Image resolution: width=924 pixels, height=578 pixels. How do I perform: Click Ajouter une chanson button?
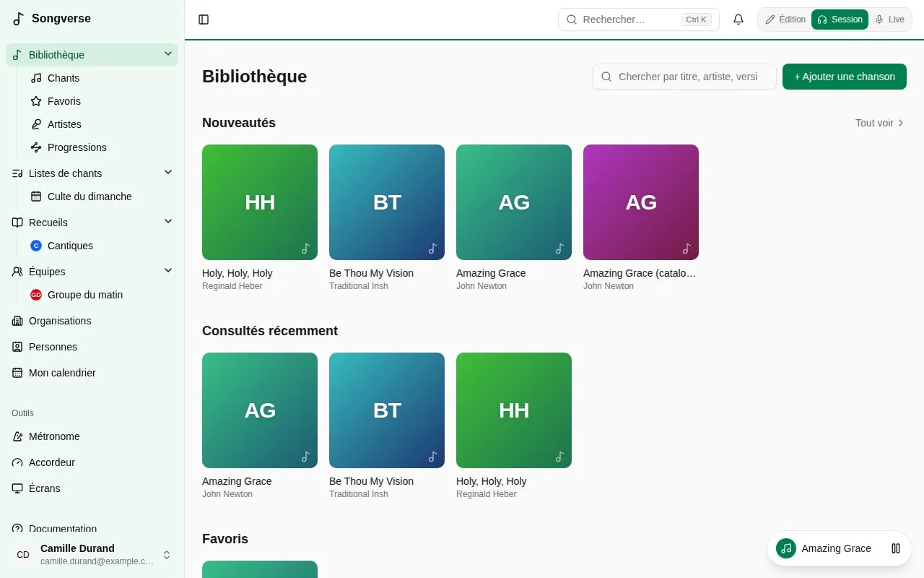pos(845,77)
